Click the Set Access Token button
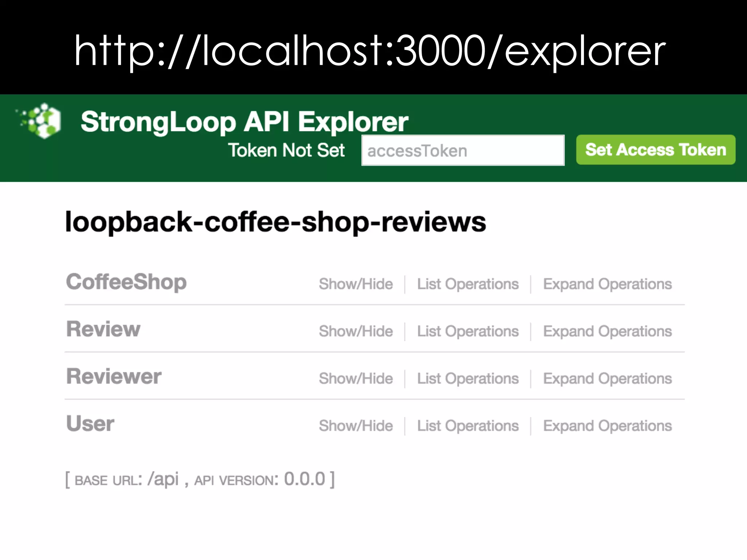 [x=656, y=149]
